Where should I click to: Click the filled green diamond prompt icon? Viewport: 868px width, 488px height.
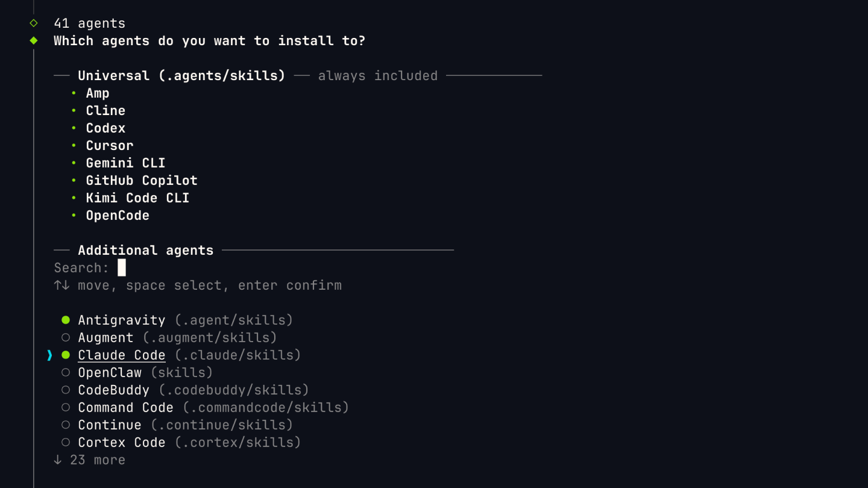click(34, 40)
